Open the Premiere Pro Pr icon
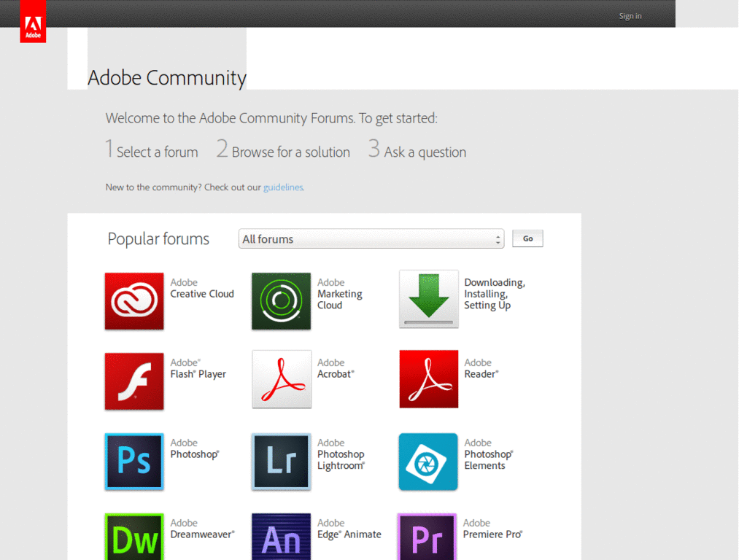This screenshot has width=747, height=560. (x=427, y=537)
